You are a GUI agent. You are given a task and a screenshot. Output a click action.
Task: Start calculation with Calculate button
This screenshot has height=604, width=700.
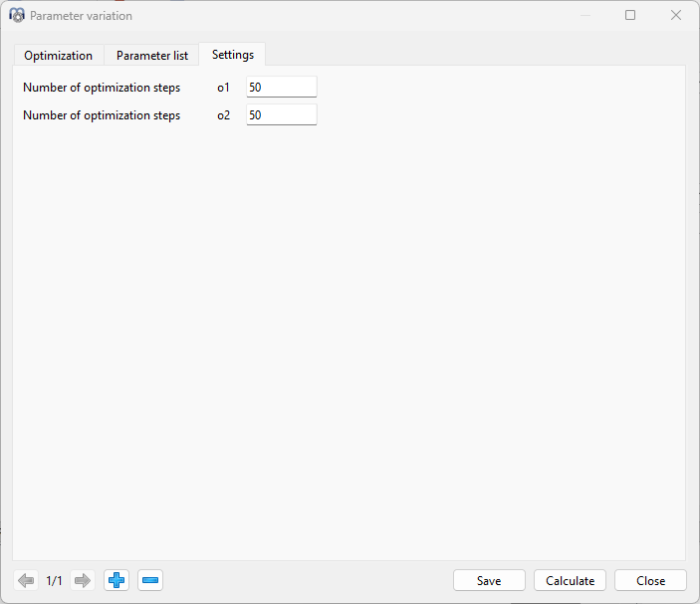coord(571,580)
